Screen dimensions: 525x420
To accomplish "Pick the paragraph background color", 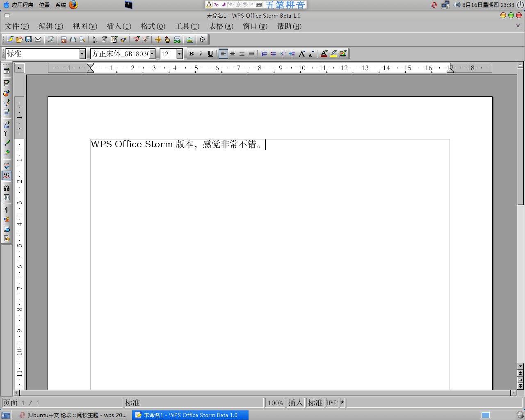I will (343, 54).
